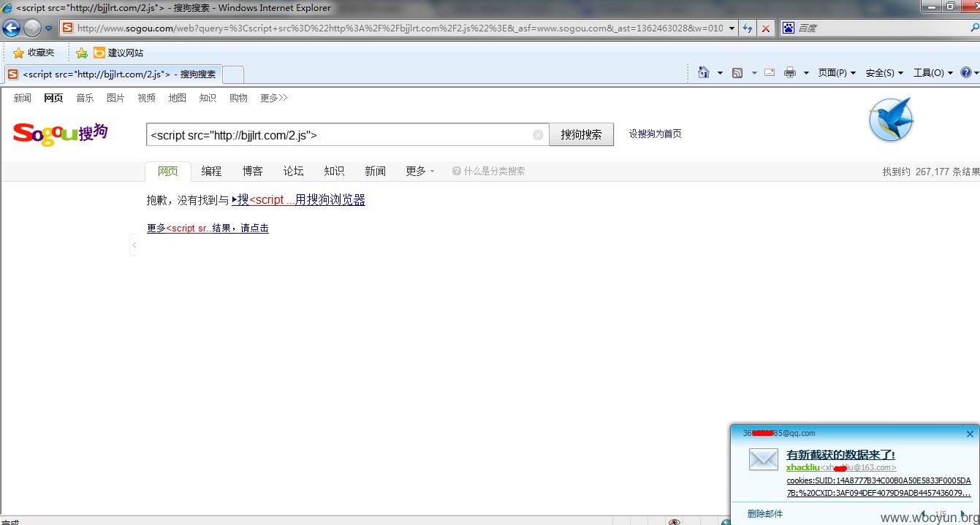Click the 什么是分类搜索 help link
The height and width of the screenshot is (525, 980).
[x=489, y=171]
